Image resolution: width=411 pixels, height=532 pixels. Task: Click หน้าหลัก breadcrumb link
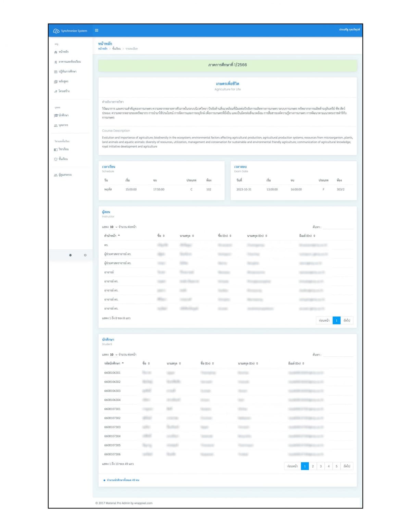click(x=103, y=49)
